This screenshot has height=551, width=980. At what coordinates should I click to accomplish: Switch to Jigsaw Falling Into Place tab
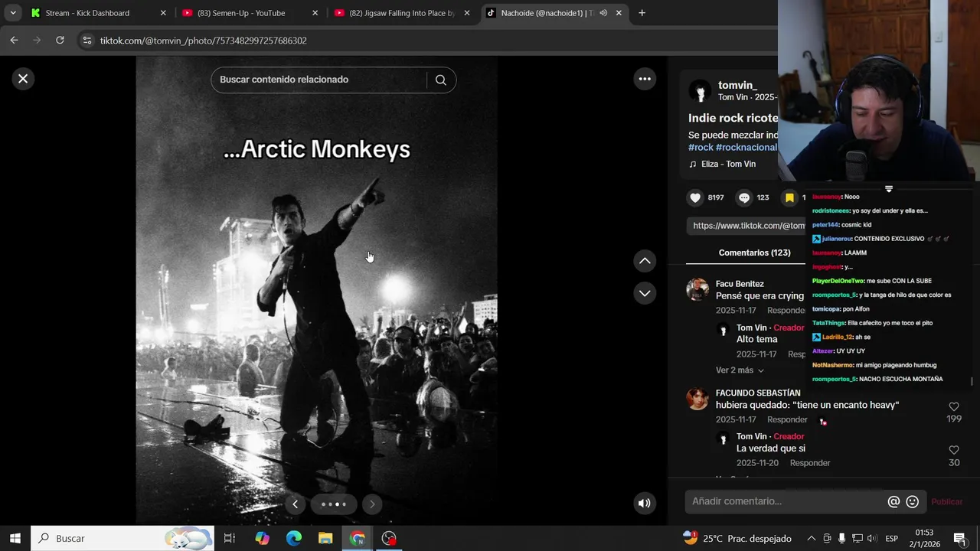pyautogui.click(x=403, y=13)
